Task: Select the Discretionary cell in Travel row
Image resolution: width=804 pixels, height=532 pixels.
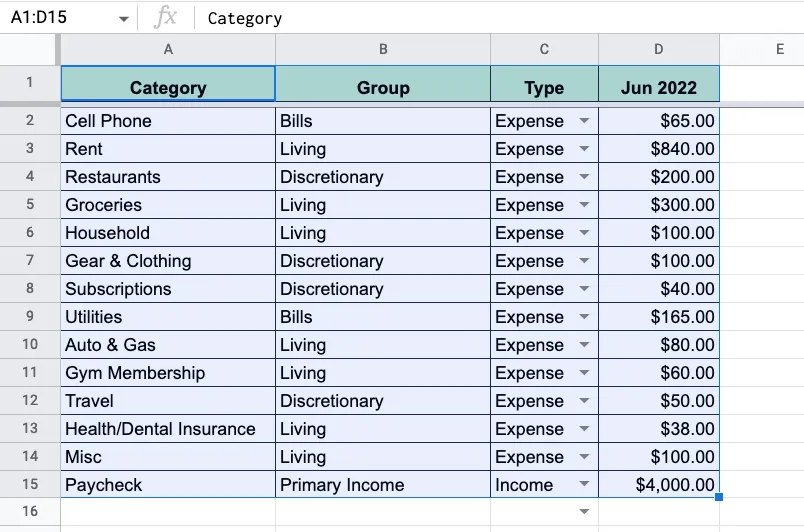Action: click(x=383, y=401)
